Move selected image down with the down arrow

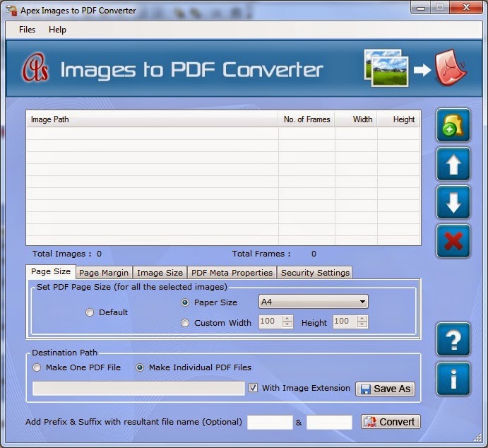[x=453, y=203]
